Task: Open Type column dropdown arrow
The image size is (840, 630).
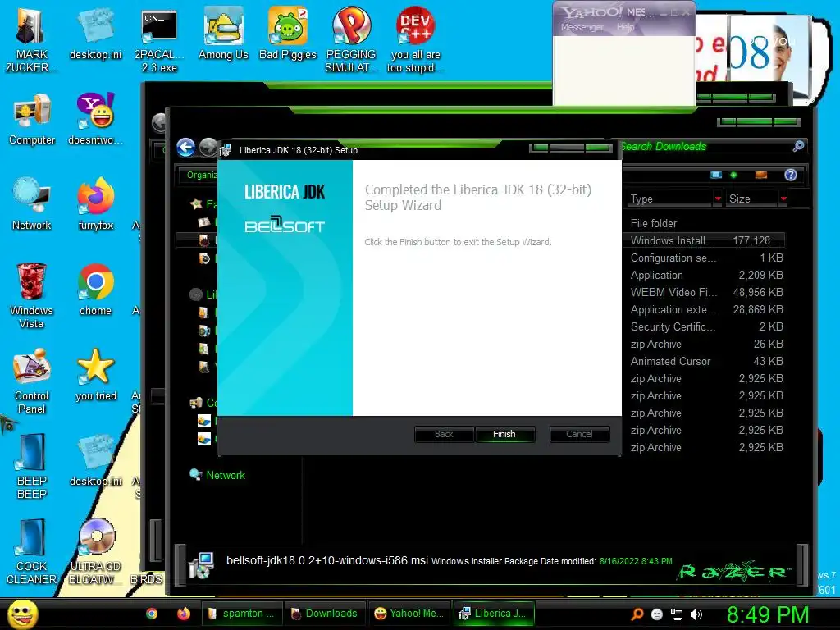Action: [718, 199]
